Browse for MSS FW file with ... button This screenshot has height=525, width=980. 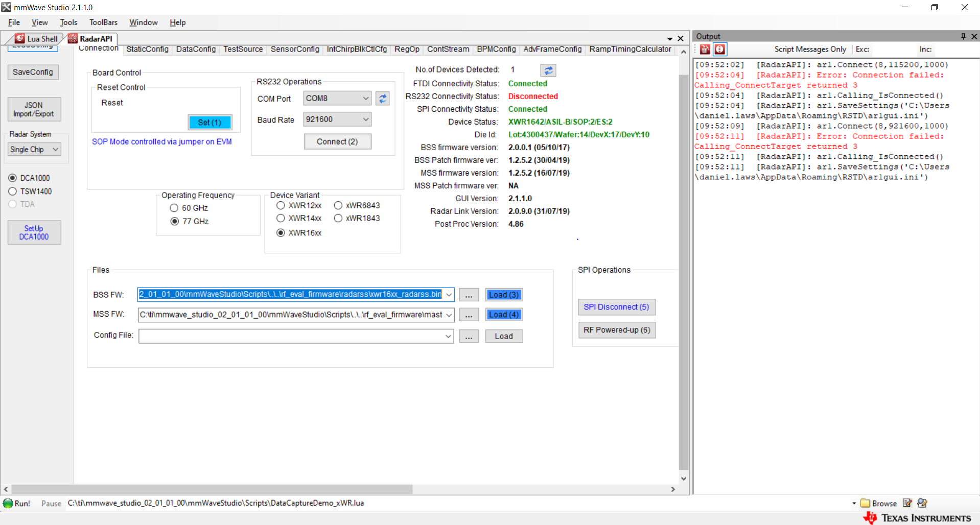(x=469, y=315)
